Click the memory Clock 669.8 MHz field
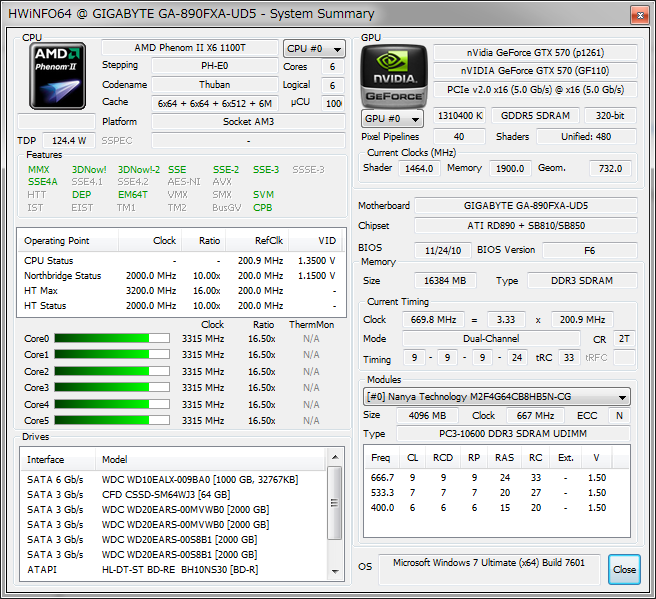Image resolution: width=656 pixels, height=599 pixels. pyautogui.click(x=433, y=320)
